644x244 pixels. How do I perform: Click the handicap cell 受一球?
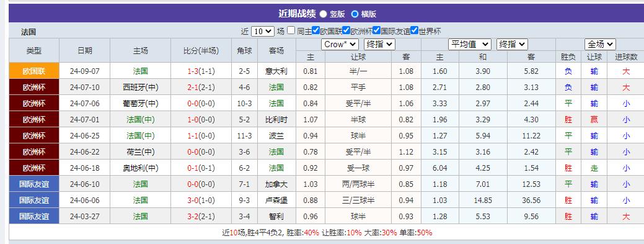point(358,168)
